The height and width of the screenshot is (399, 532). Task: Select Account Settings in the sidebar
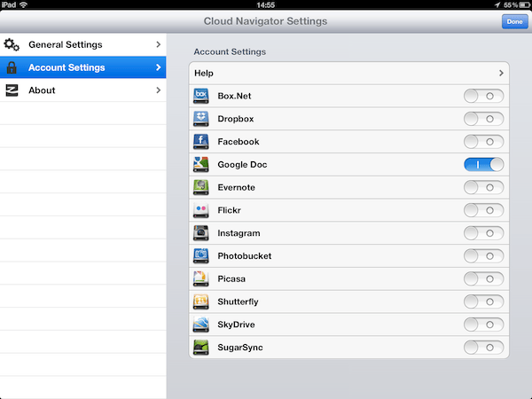[66, 67]
